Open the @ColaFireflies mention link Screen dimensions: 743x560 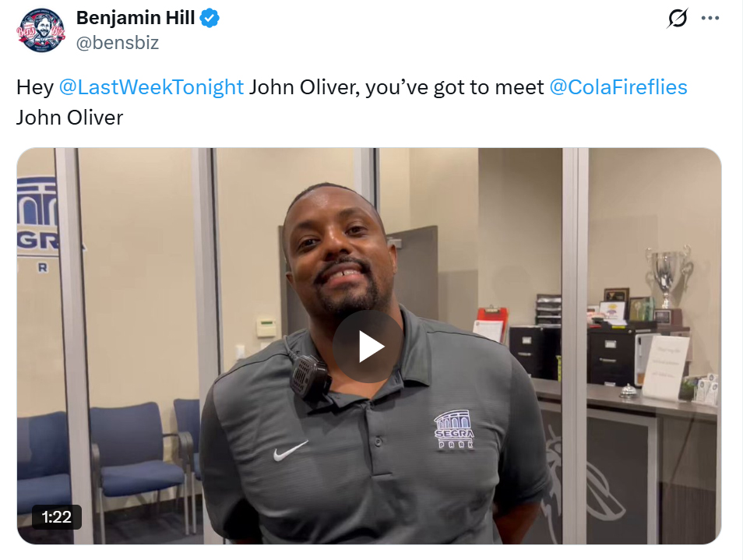[x=618, y=87]
